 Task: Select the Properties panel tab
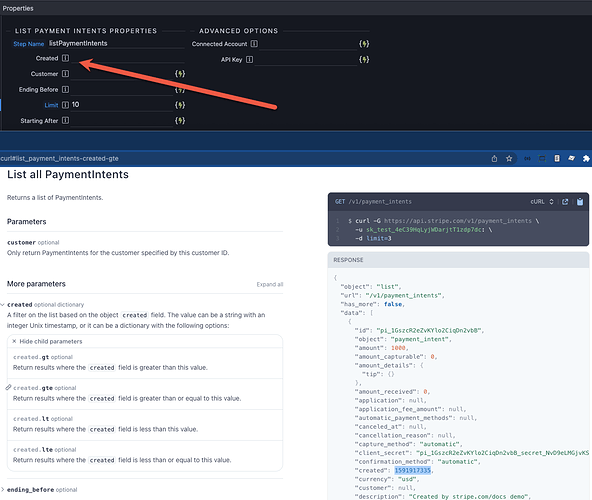pyautogui.click(x=18, y=8)
